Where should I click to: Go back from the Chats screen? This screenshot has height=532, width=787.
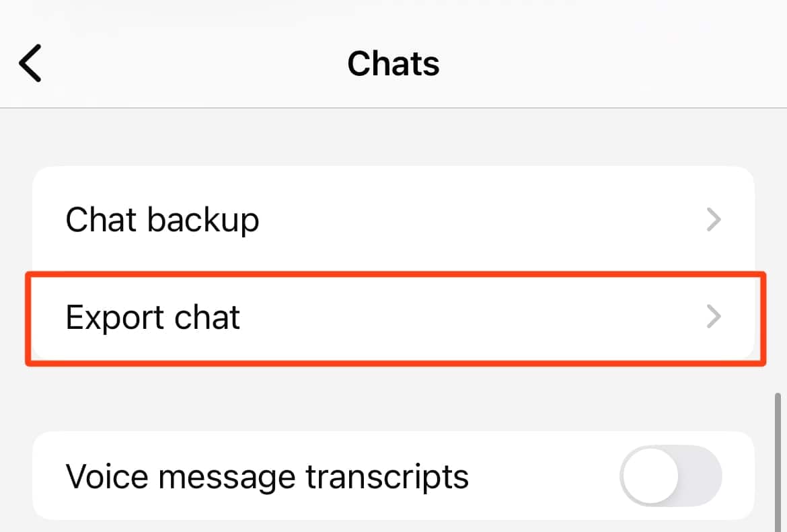[30, 63]
